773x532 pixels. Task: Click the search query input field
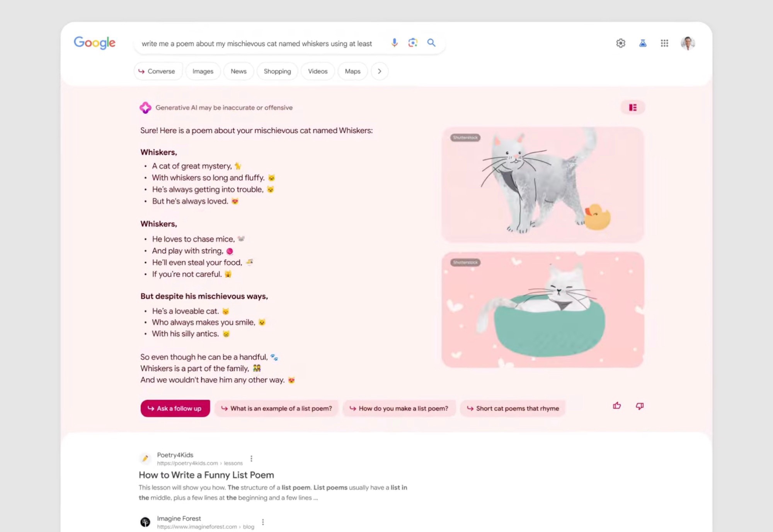click(257, 44)
